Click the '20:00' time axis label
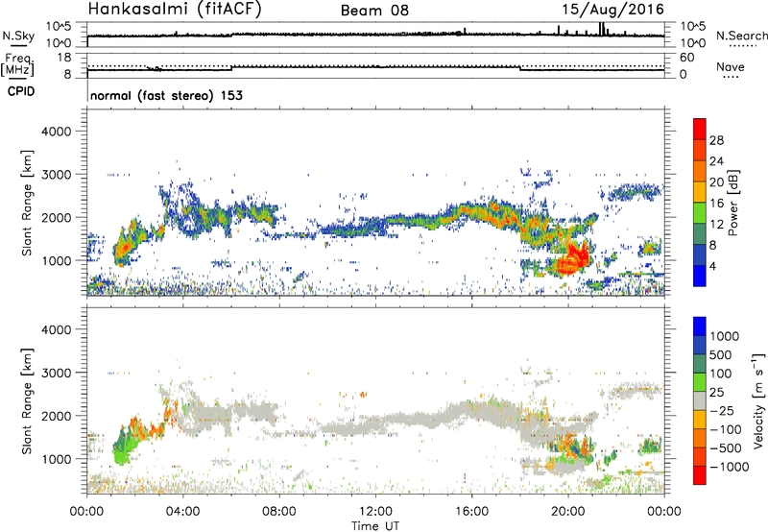The image size is (768, 532). pos(568,512)
